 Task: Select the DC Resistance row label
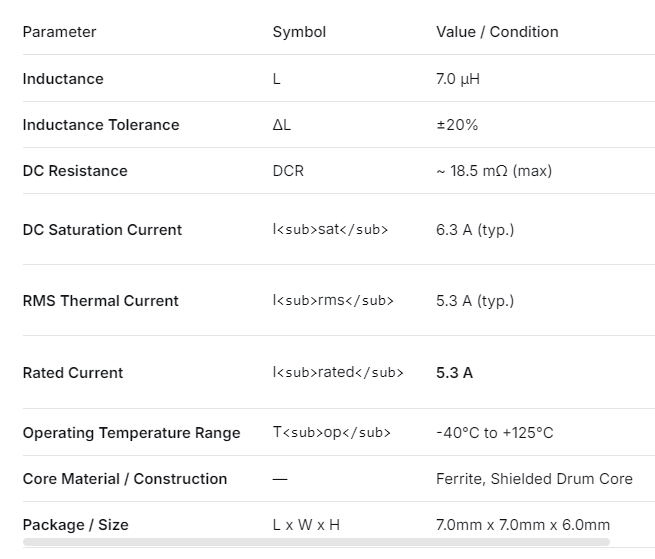tap(75, 171)
